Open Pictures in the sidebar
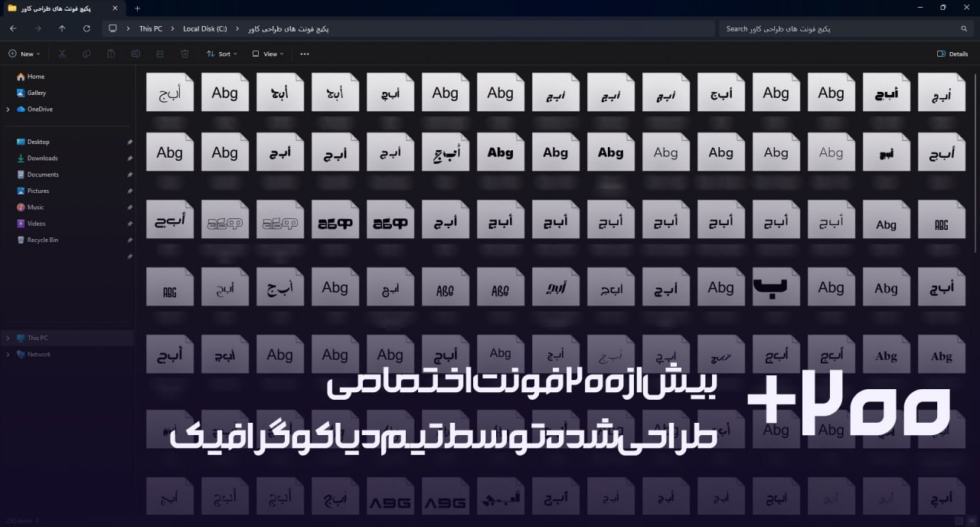 pos(32,191)
